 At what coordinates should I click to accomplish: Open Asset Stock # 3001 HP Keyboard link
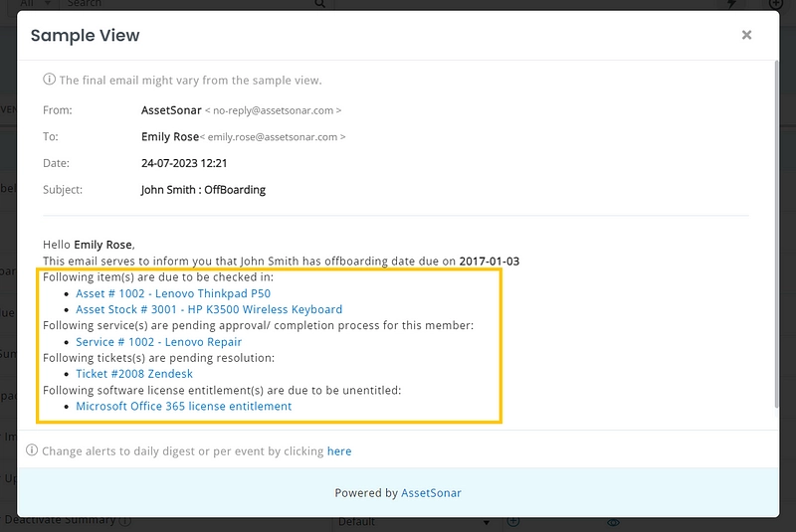(209, 309)
